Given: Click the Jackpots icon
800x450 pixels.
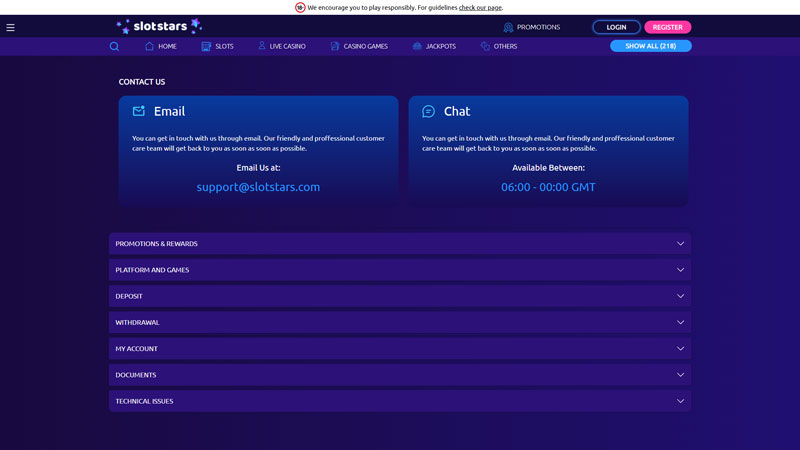Looking at the screenshot, I should (x=417, y=46).
